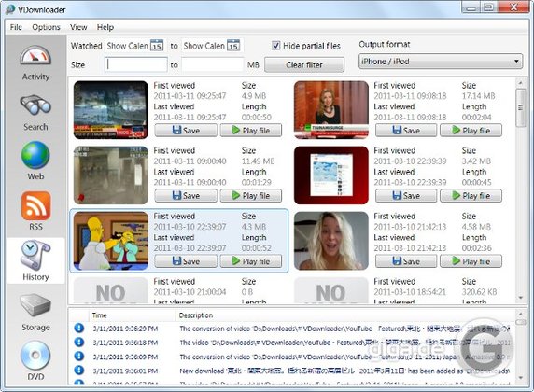Image resolution: width=534 pixels, height=392 pixels.
Task: Expand the Output format dropdown
Action: click(441, 62)
